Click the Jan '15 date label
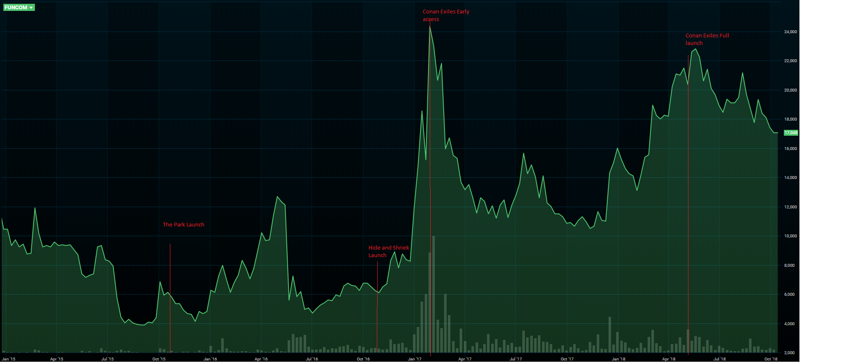The width and height of the screenshot is (868, 363). point(8,359)
